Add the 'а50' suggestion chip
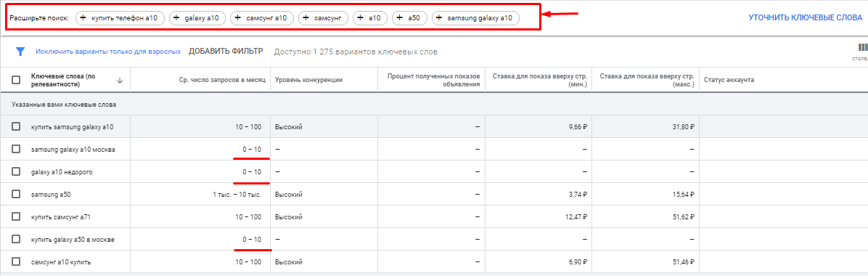The height and width of the screenshot is (276, 868). [409, 18]
